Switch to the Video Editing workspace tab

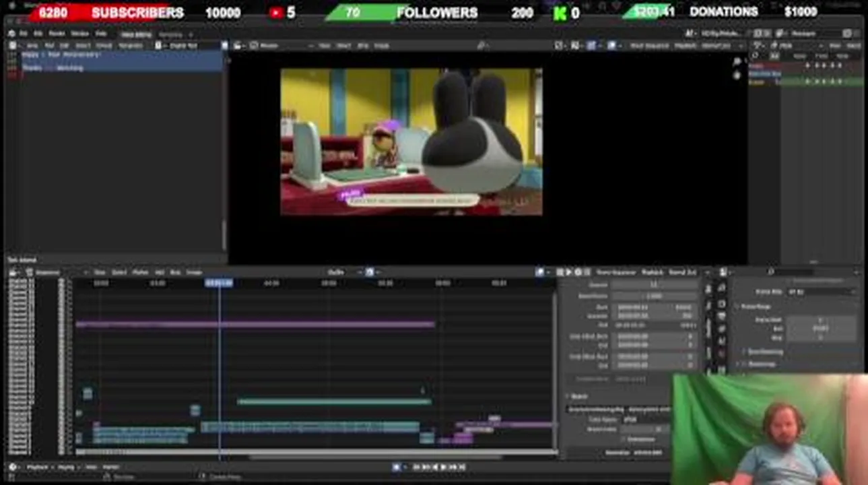click(x=136, y=34)
